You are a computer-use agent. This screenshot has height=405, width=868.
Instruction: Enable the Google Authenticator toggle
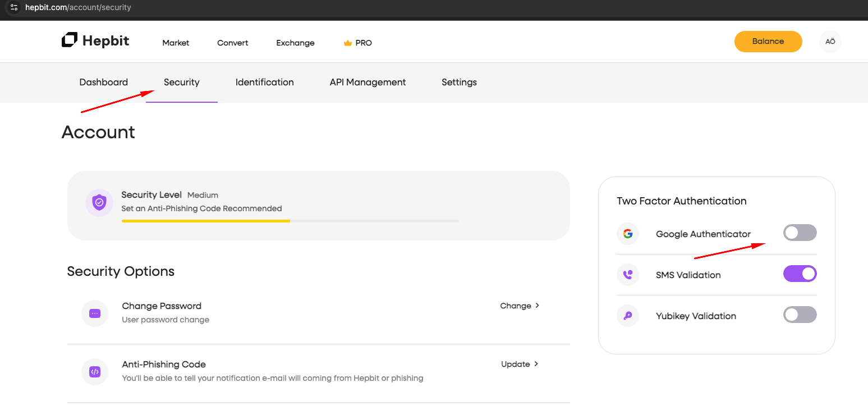click(800, 233)
